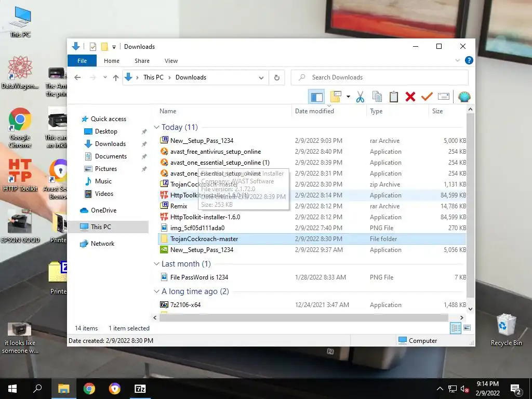
Task: Open the Home ribbon tab
Action: click(112, 61)
